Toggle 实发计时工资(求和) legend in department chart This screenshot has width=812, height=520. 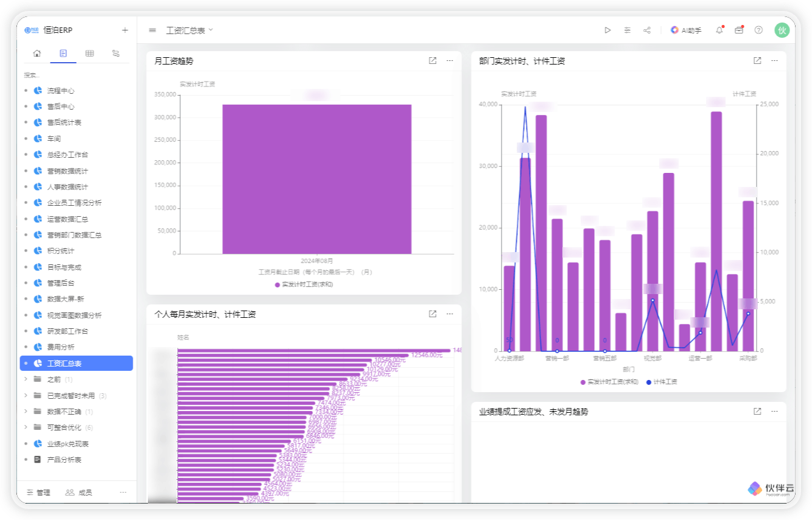609,382
